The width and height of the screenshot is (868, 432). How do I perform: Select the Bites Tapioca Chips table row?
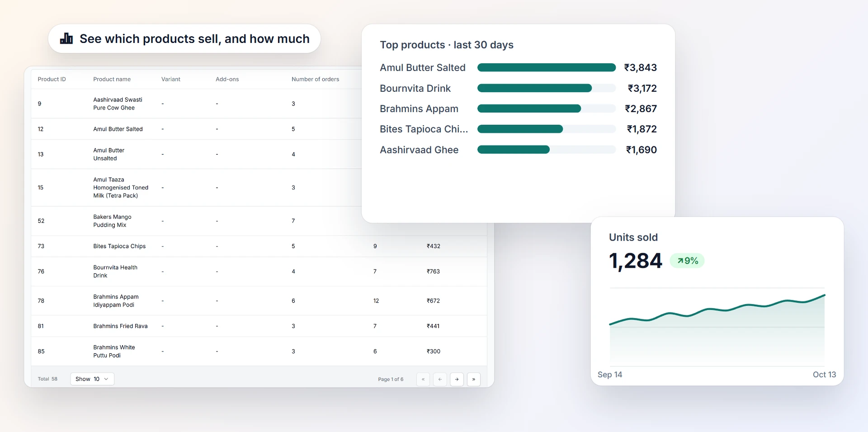point(259,246)
